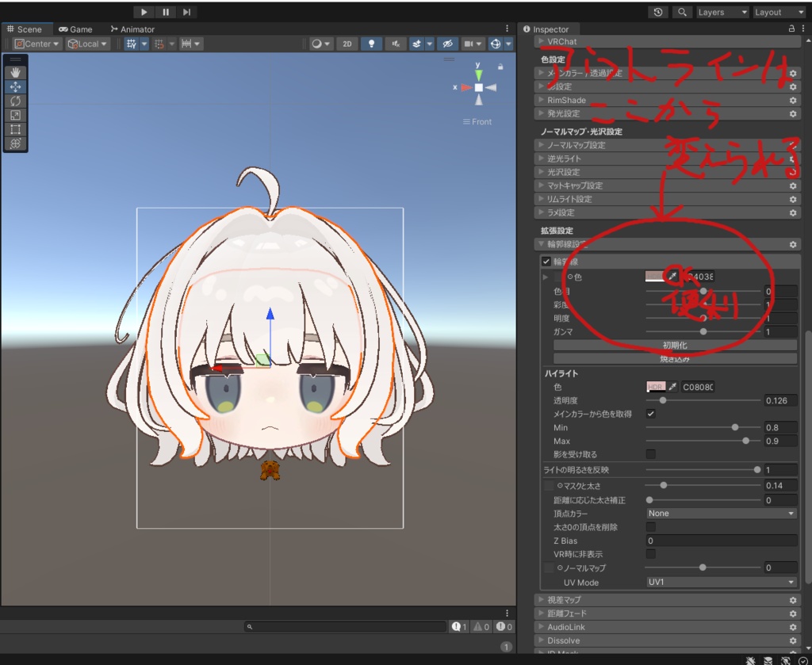Select the Rotate tool

click(x=16, y=101)
